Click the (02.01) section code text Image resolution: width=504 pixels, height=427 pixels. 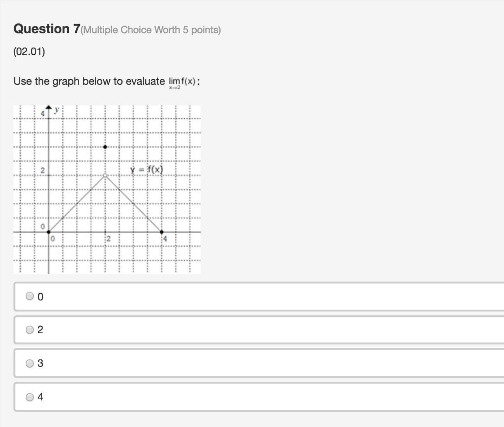point(29,52)
